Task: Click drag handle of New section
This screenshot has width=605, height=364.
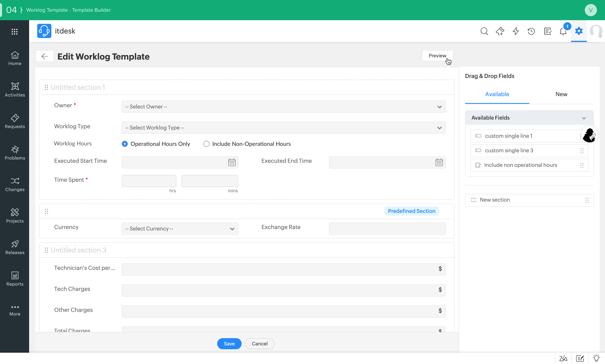Action: click(x=587, y=200)
